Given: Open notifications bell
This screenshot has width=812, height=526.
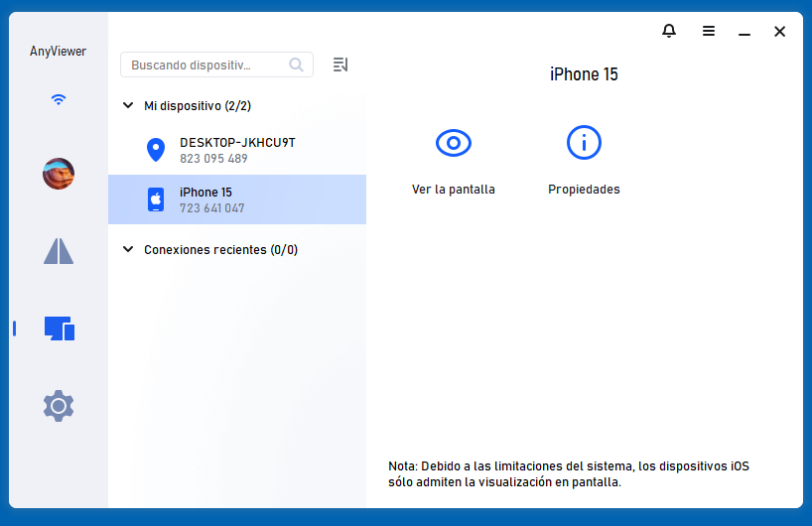Looking at the screenshot, I should tap(669, 31).
